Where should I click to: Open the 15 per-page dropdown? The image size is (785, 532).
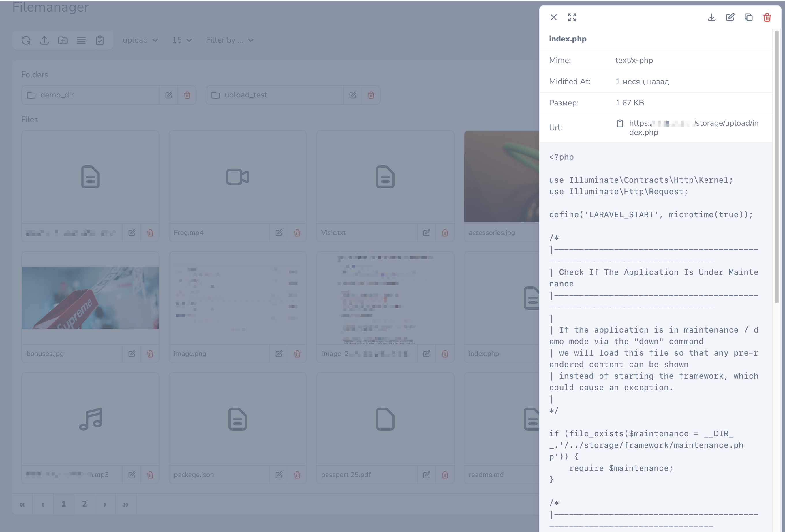tap(182, 40)
